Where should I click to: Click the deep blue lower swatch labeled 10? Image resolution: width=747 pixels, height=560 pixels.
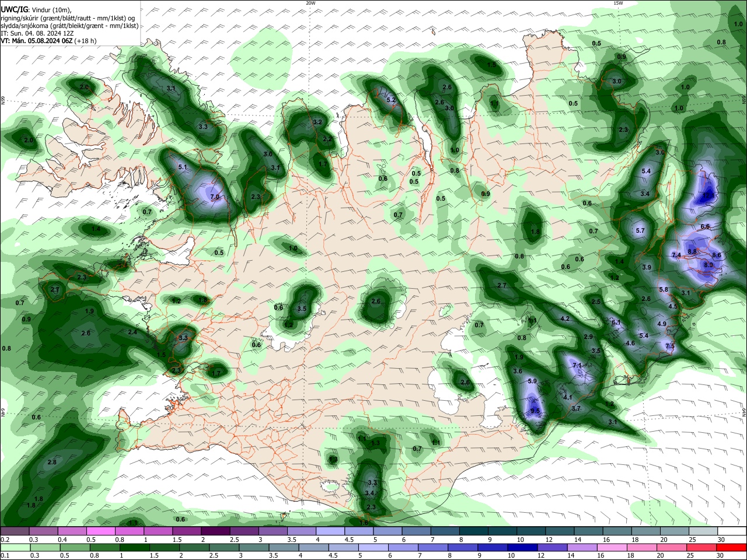(522, 548)
